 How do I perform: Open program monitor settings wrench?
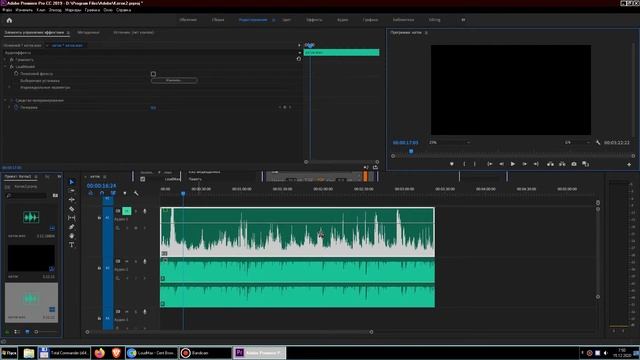click(598, 142)
